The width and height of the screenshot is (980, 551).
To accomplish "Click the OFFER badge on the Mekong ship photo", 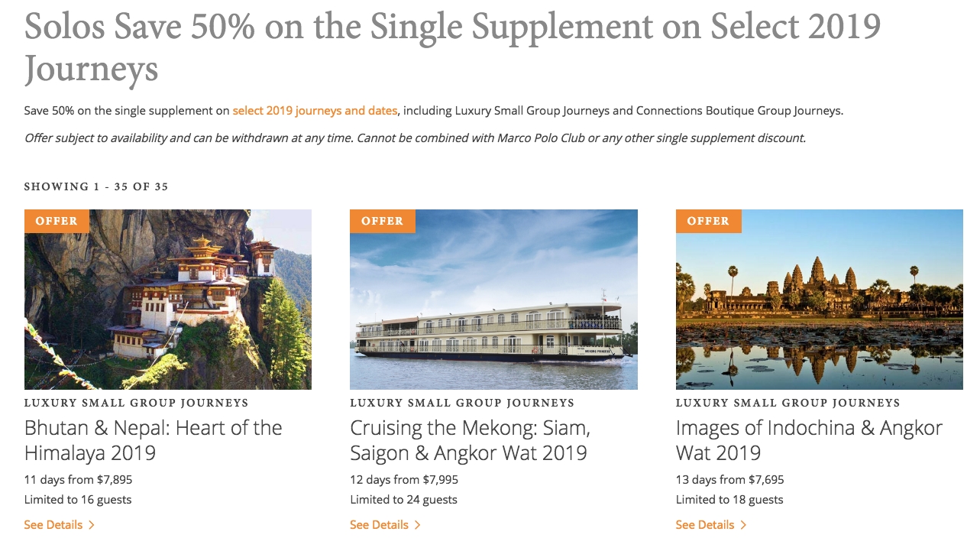I will [382, 221].
